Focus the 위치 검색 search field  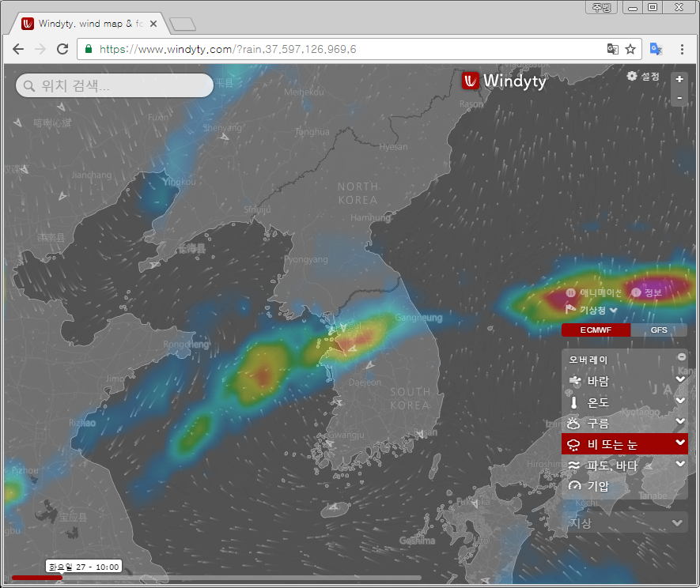[x=114, y=85]
